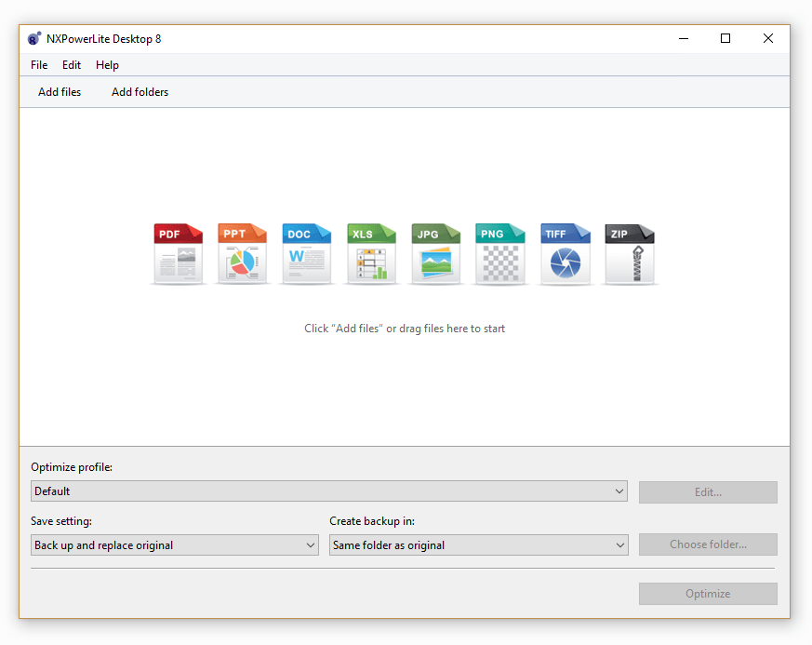The height and width of the screenshot is (645, 812).
Task: Click the PNG image file icon
Action: point(500,254)
